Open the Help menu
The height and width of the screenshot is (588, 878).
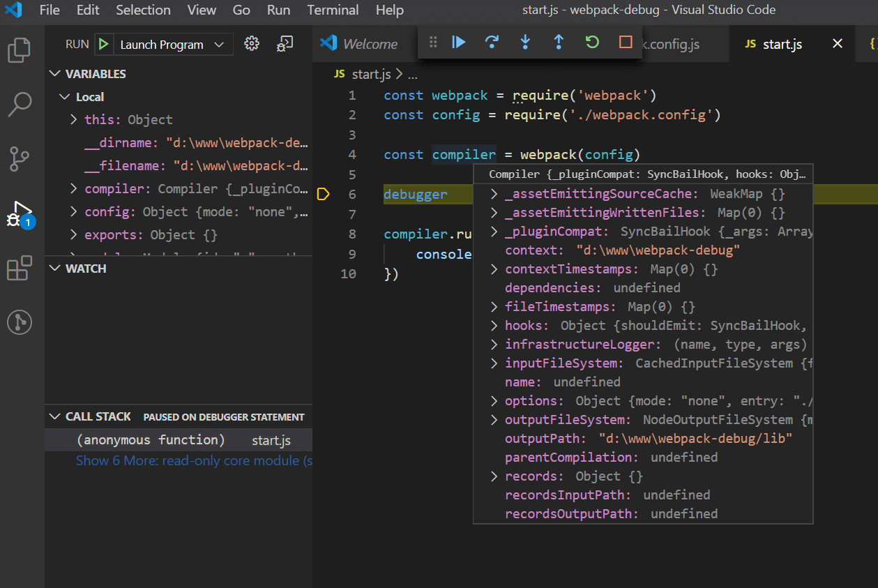tap(390, 10)
